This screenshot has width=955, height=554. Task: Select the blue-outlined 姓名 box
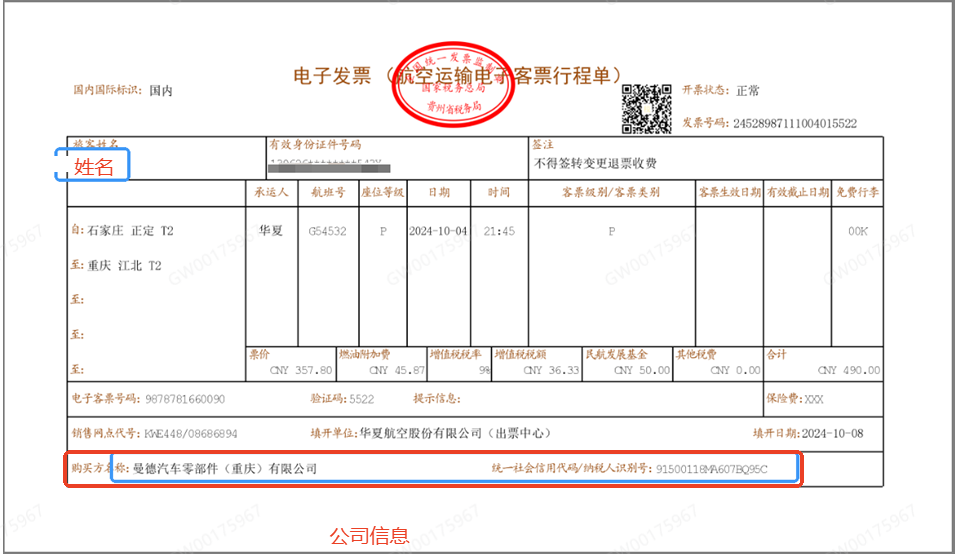click(x=92, y=167)
